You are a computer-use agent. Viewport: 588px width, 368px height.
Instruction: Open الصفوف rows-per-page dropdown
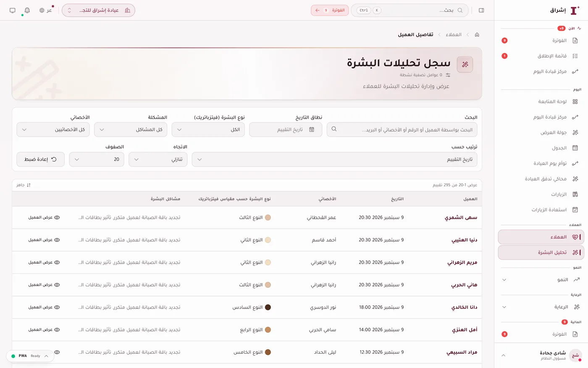click(x=97, y=159)
